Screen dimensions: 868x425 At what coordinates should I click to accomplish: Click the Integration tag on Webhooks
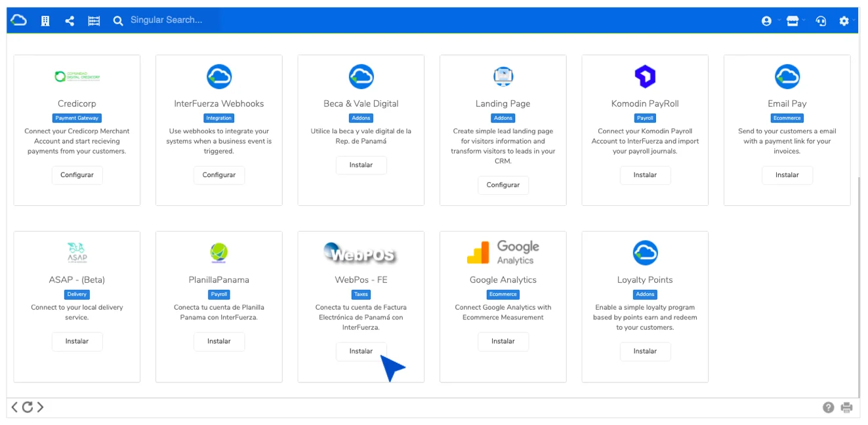[x=219, y=118]
